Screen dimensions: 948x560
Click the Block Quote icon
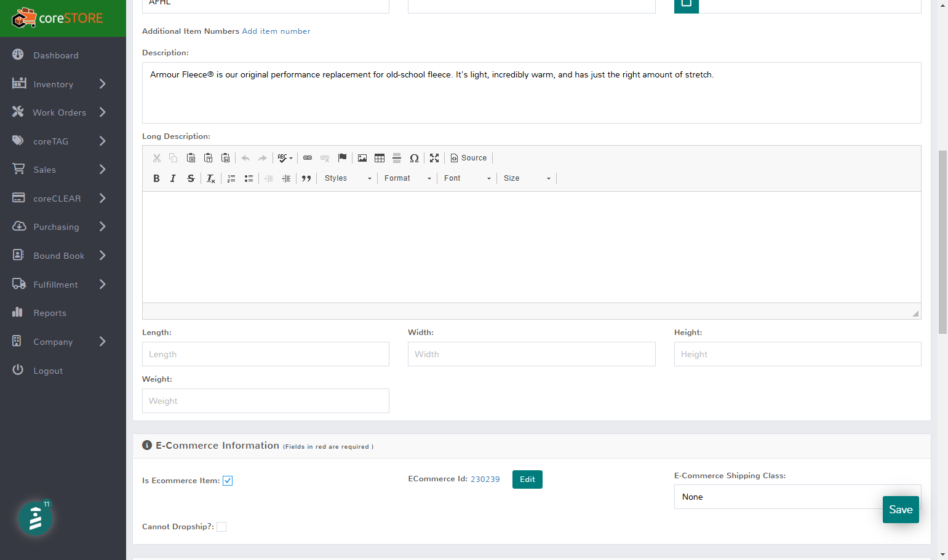[x=306, y=178]
